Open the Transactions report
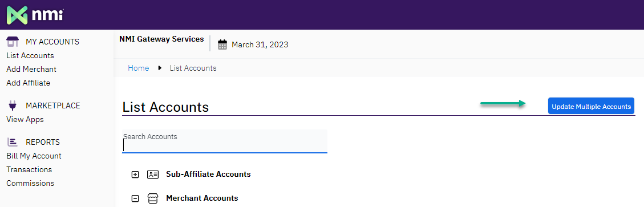This screenshot has width=644, height=207. click(x=29, y=169)
